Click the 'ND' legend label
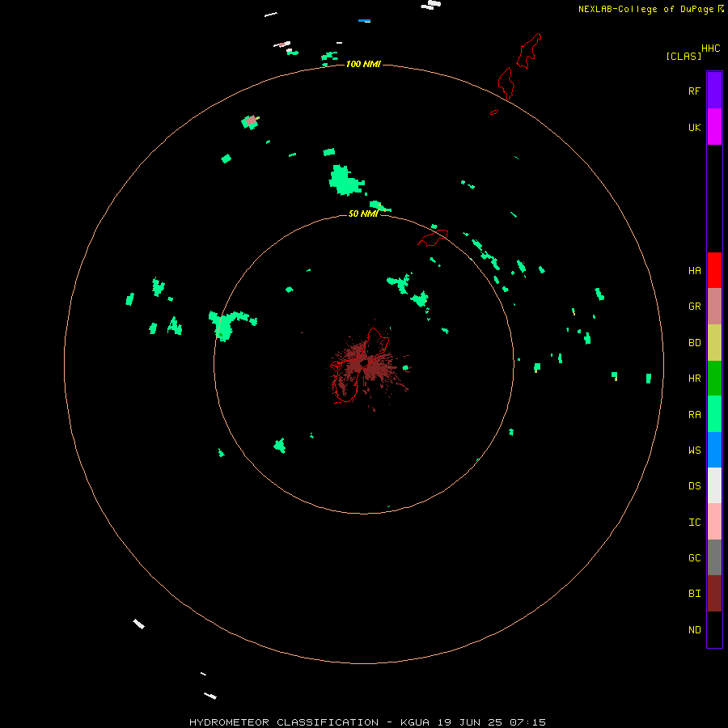This screenshot has height=728, width=728. click(694, 630)
